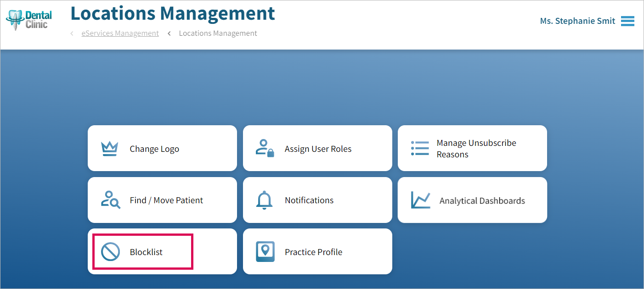Viewport: 644px width, 289px height.
Task: Select the Manage Unsubscribe Reasons label
Action: click(476, 149)
